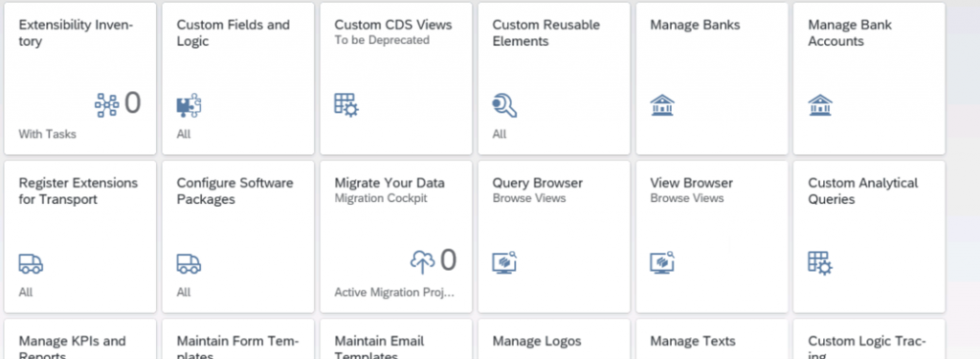The height and width of the screenshot is (359, 980).
Task: Click the Extensibility Inventory network icon
Action: point(107,105)
